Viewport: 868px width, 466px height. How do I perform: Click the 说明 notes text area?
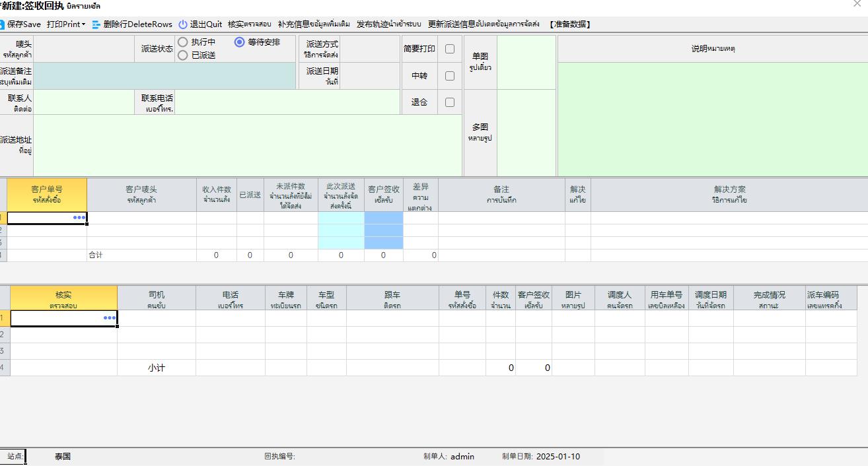[713, 119]
